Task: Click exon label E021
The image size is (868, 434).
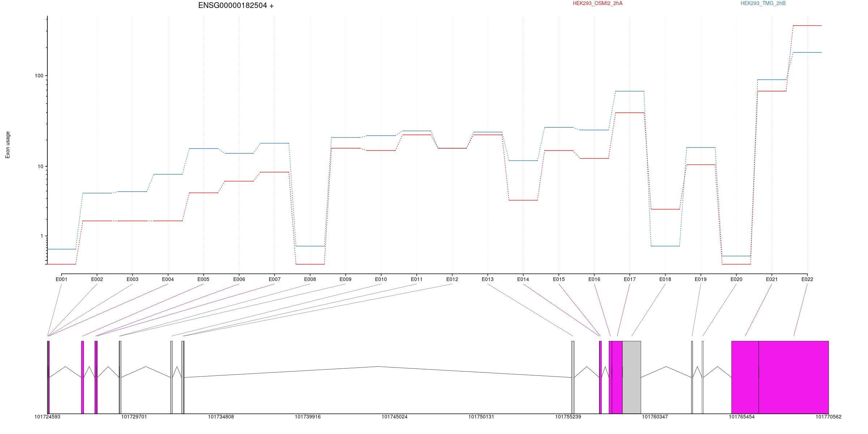Action: [x=772, y=279]
